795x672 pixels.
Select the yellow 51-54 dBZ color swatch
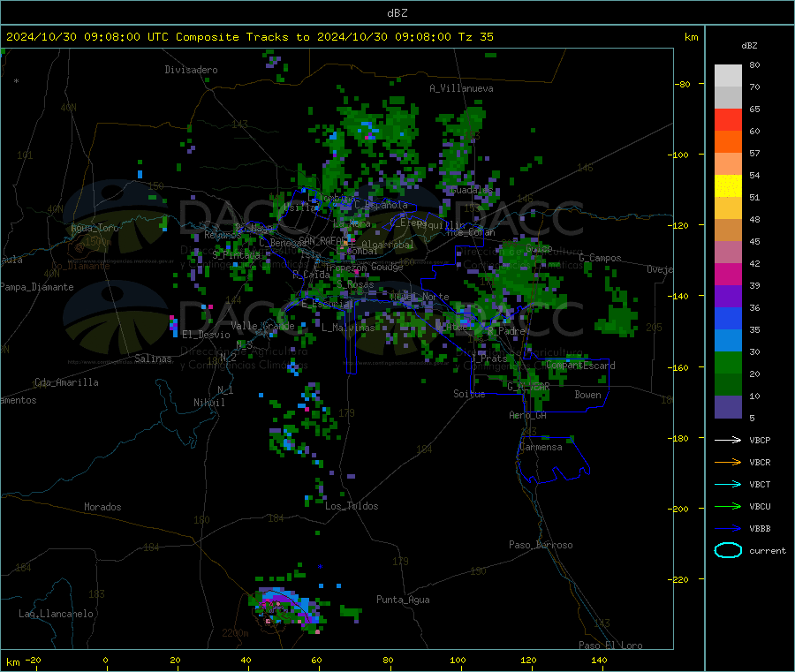728,186
